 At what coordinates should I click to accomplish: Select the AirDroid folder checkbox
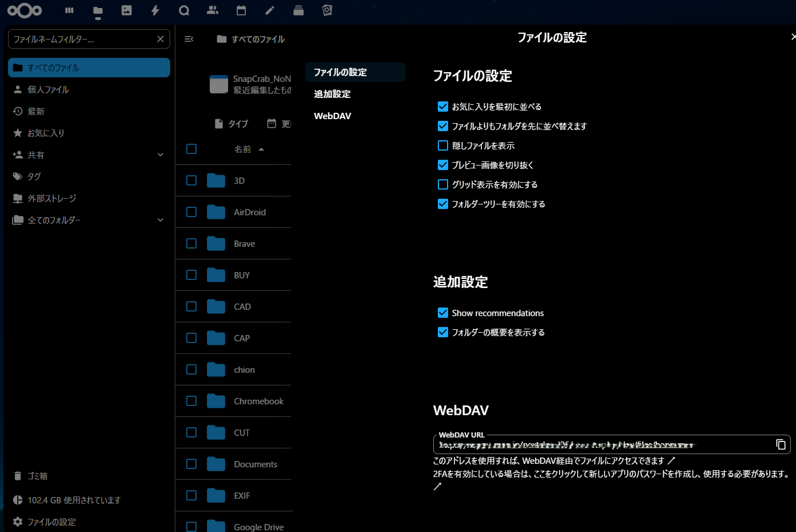191,212
